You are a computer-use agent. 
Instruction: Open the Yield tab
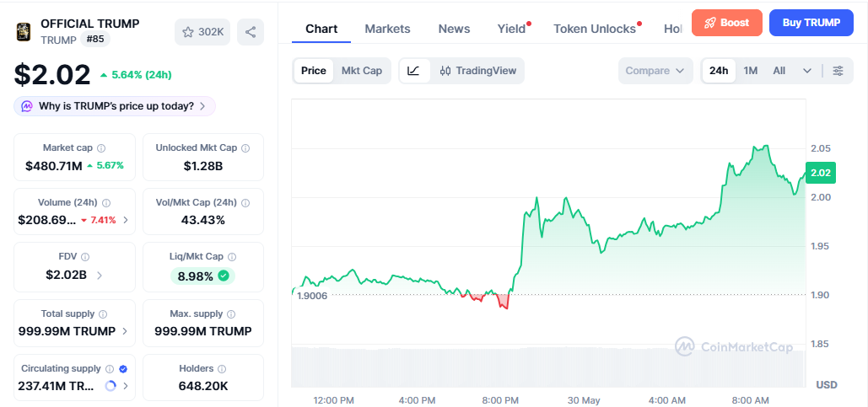(511, 29)
